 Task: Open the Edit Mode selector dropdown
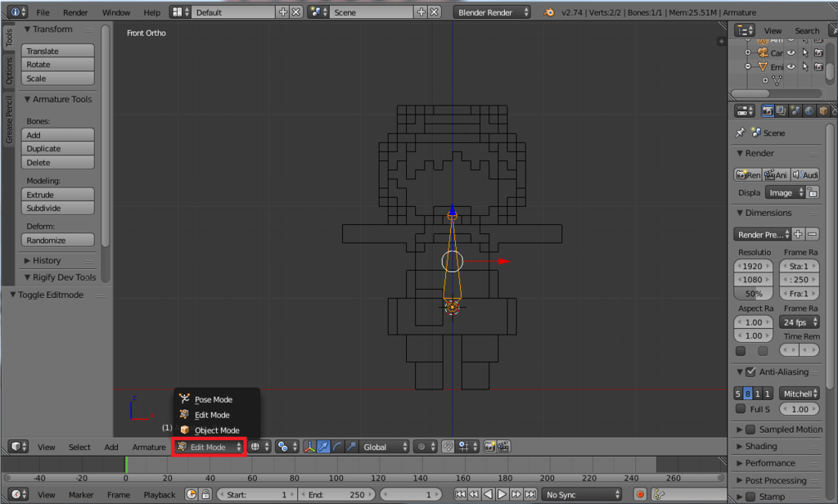coord(209,447)
